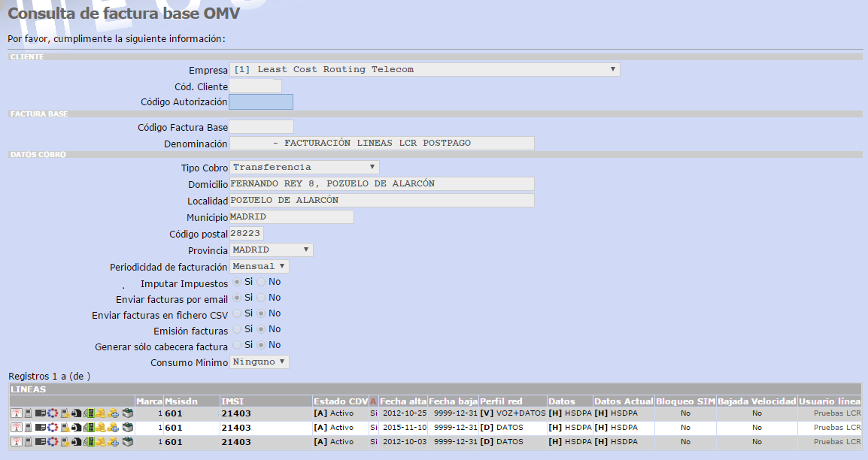The height and width of the screenshot is (460, 868).
Task: Select Si for Enviar facturas en fichero CSV
Action: coord(237,313)
